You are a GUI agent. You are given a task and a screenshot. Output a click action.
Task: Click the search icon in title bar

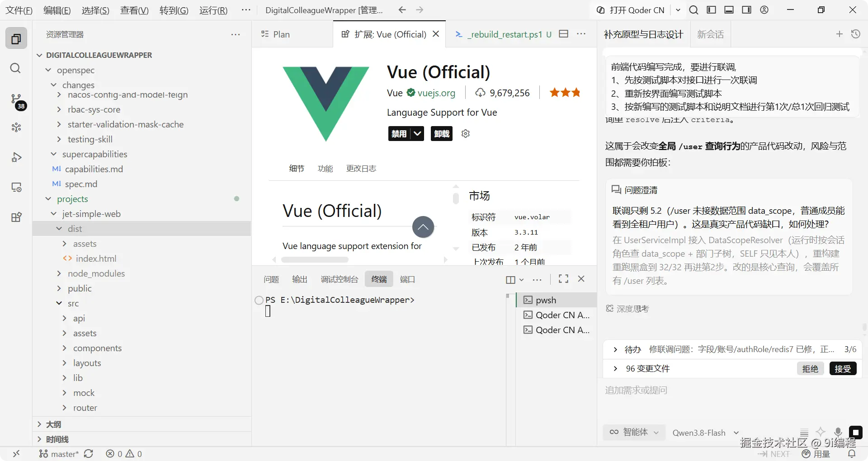693,10
